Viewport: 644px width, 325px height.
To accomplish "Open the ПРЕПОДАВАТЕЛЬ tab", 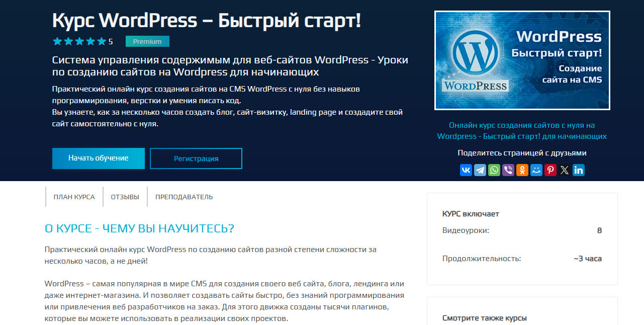I will pyautogui.click(x=184, y=197).
